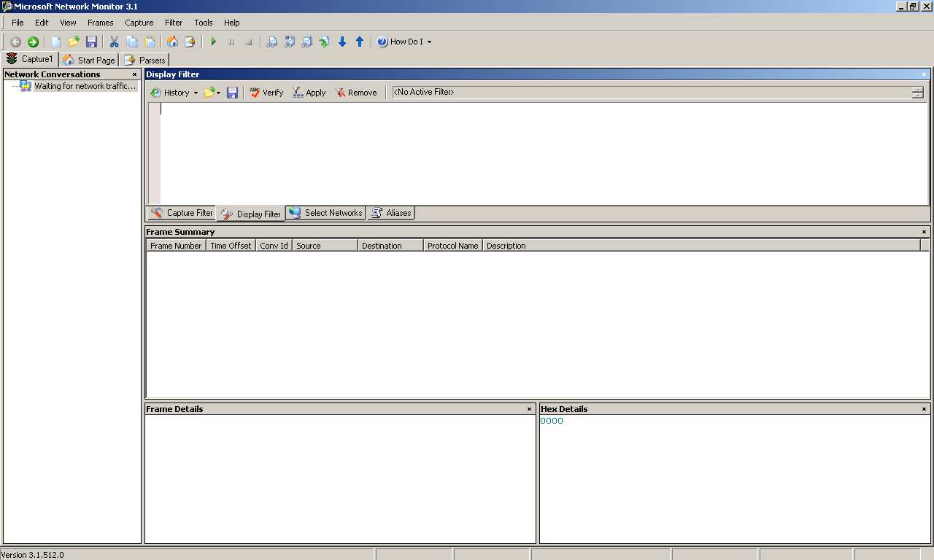The height and width of the screenshot is (560, 934).
Task: Click the third binoculars frame icon
Action: [307, 42]
